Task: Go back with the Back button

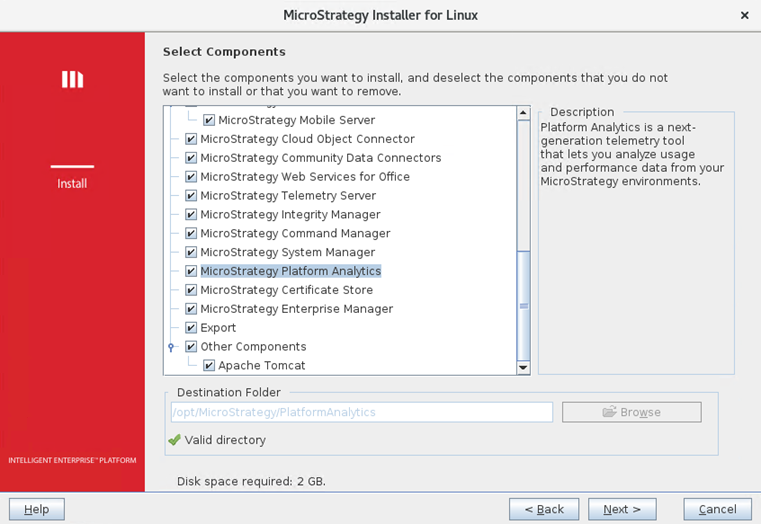Action: [543, 509]
